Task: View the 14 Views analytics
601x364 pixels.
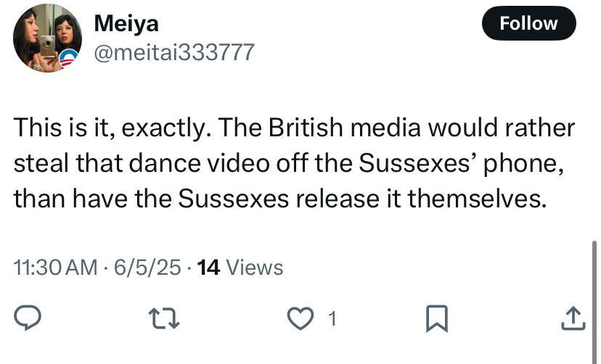Action: [240, 268]
